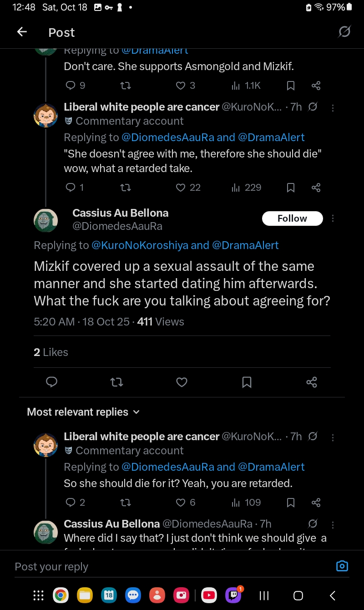Open Cassius Au Bellona's profile avatar on main post
Screen dimensions: 364x610
46,220
